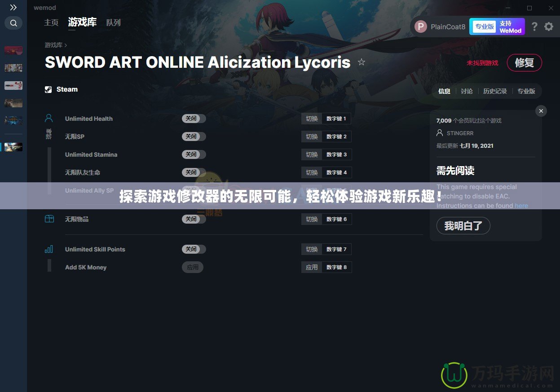
Task: Change hotkey 数字键 8
Action: coord(337,267)
